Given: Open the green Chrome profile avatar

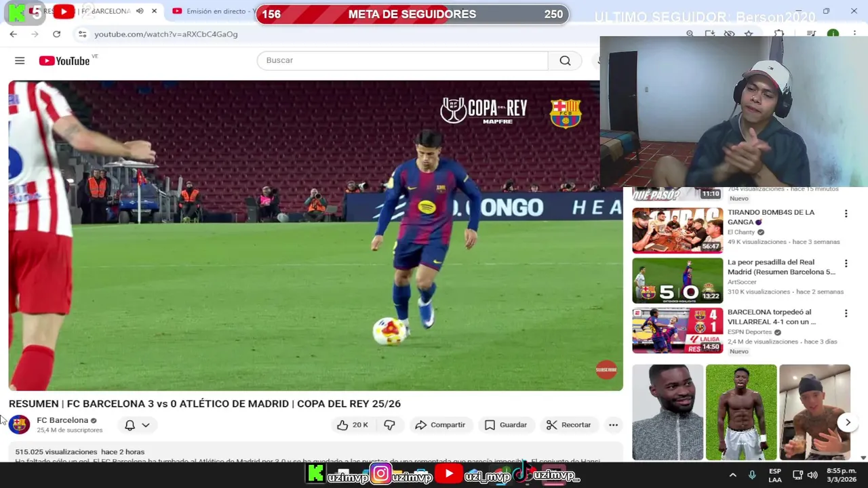Looking at the screenshot, I should tap(833, 34).
